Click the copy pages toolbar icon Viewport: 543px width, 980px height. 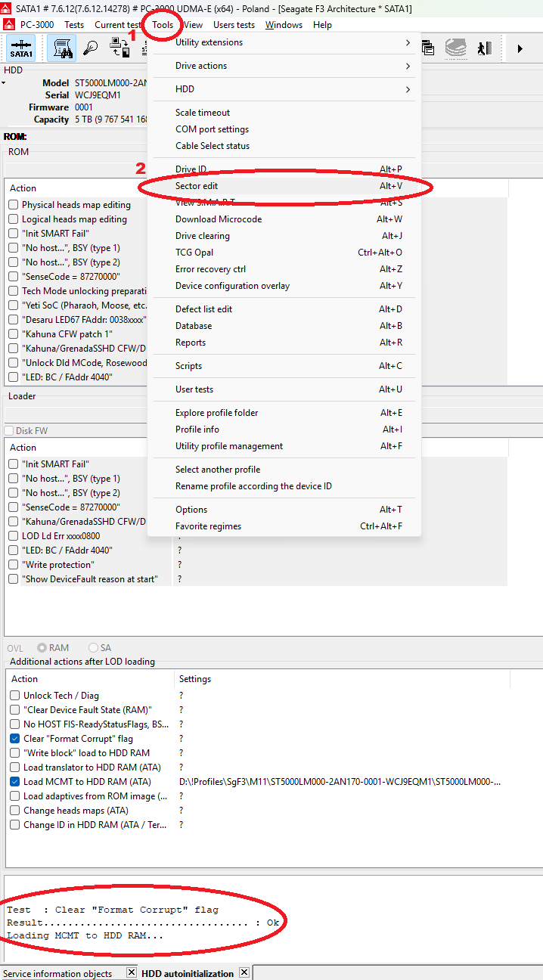pos(428,48)
